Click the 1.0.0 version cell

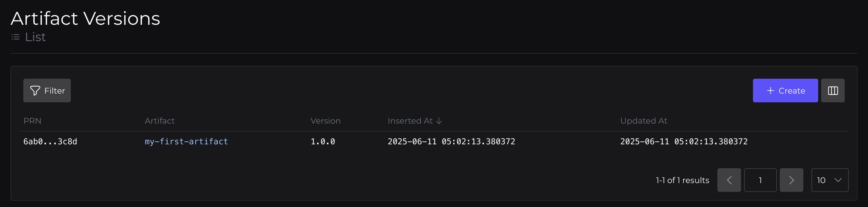pyautogui.click(x=322, y=142)
